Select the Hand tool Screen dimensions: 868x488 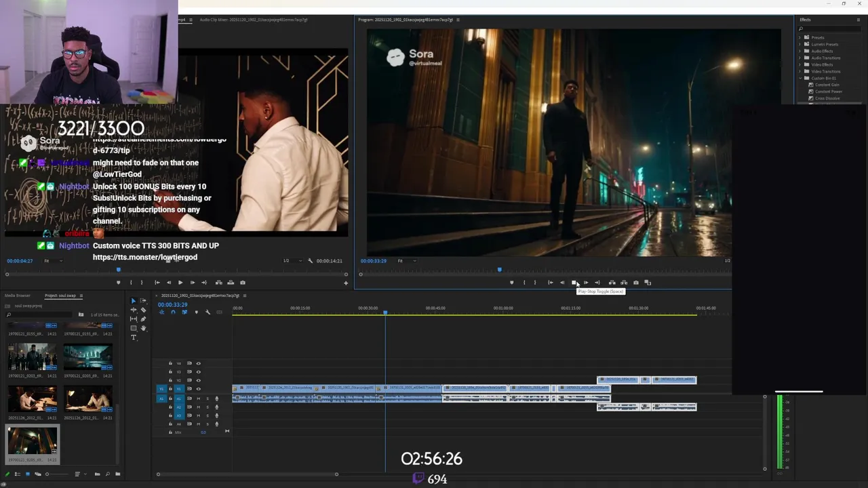point(143,328)
